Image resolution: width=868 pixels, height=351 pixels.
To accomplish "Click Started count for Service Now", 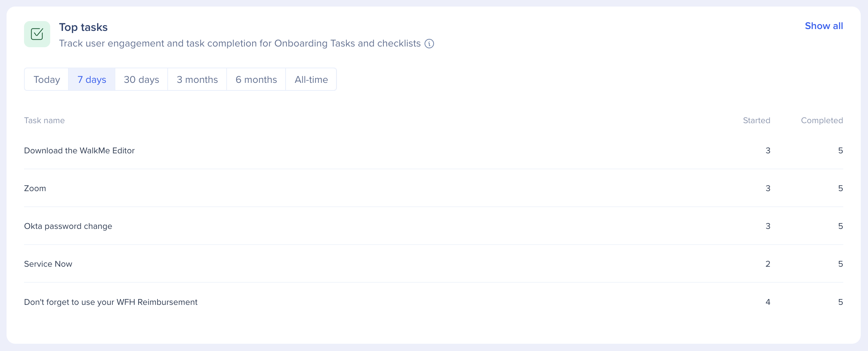I will [768, 264].
